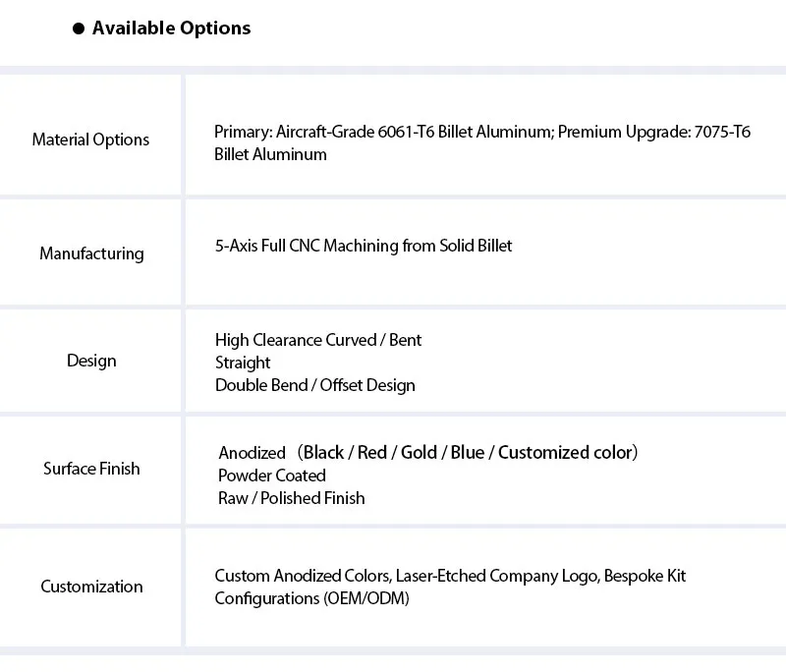Select Raw / Polished Finish option
The width and height of the screenshot is (786, 672).
coord(291,498)
